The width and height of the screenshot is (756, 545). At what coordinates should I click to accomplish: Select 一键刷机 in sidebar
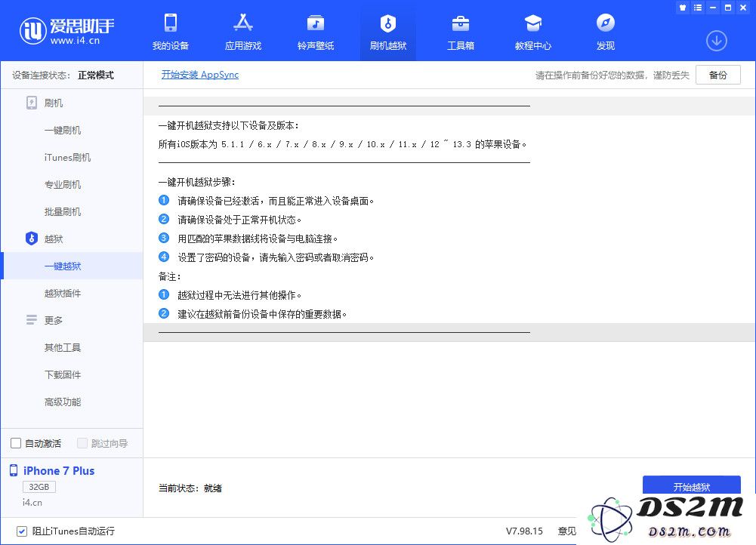click(63, 130)
